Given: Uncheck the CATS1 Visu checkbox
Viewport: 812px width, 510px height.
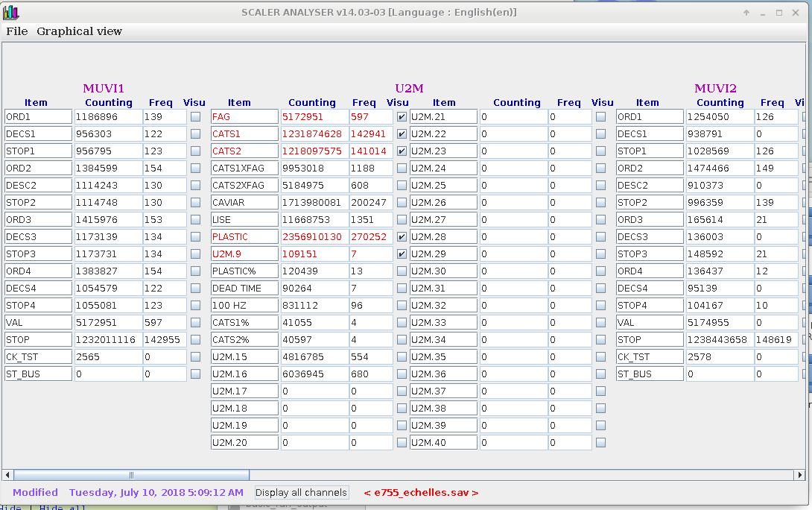Looking at the screenshot, I should click(402, 134).
